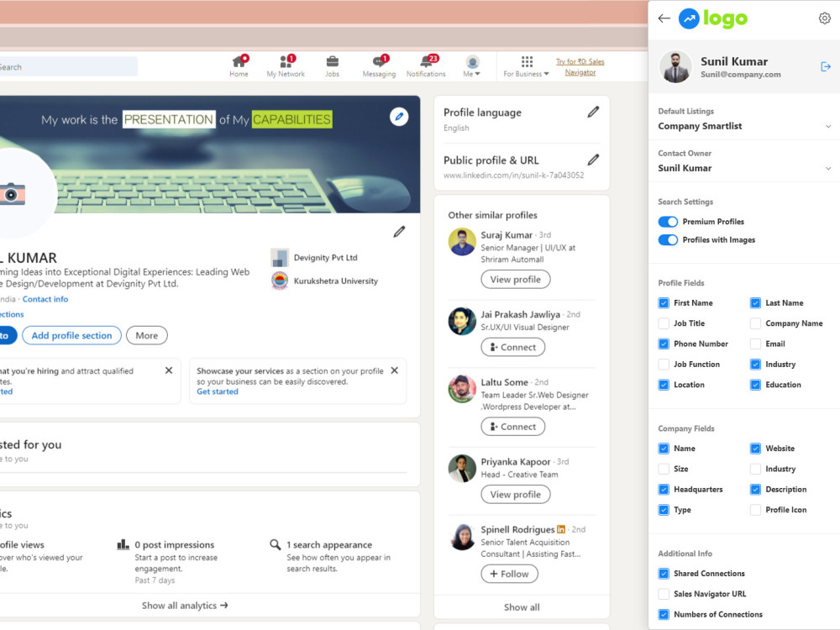Toggle Premium Profiles switch
The width and height of the screenshot is (840, 630).
click(668, 221)
